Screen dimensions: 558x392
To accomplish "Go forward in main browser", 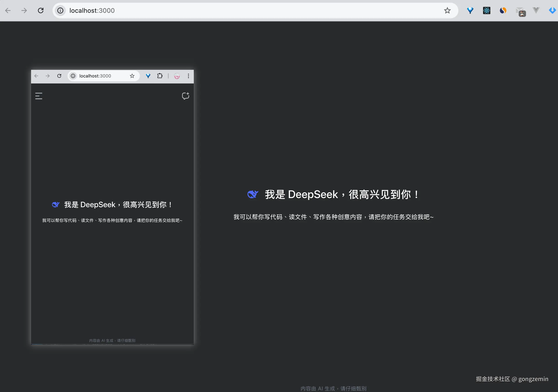I will [24, 10].
